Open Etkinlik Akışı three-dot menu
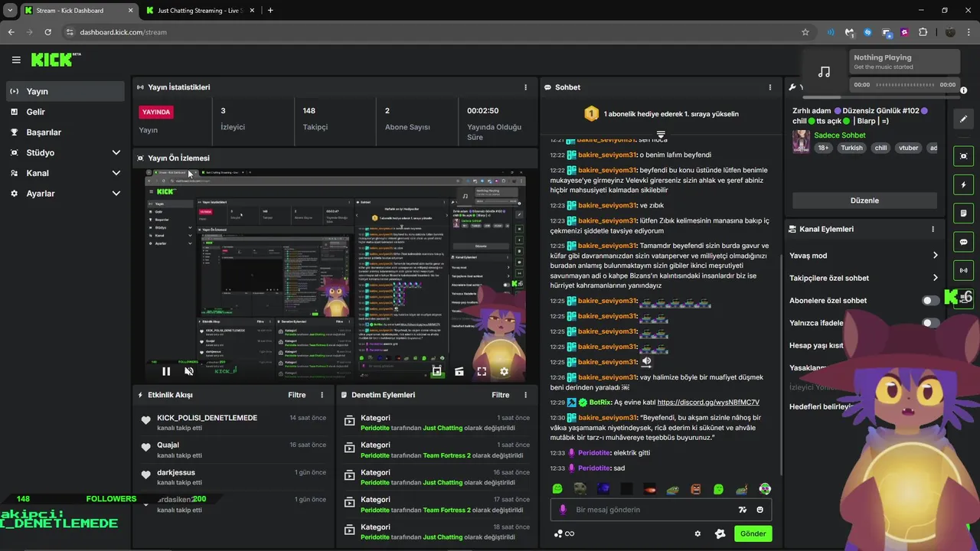Image resolution: width=980 pixels, height=551 pixels. tap(322, 395)
